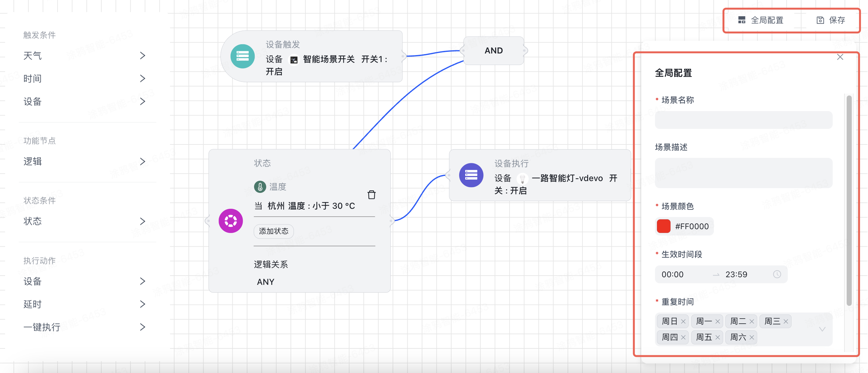Click the ANY logic relation value
The image size is (868, 373).
coord(266,282)
